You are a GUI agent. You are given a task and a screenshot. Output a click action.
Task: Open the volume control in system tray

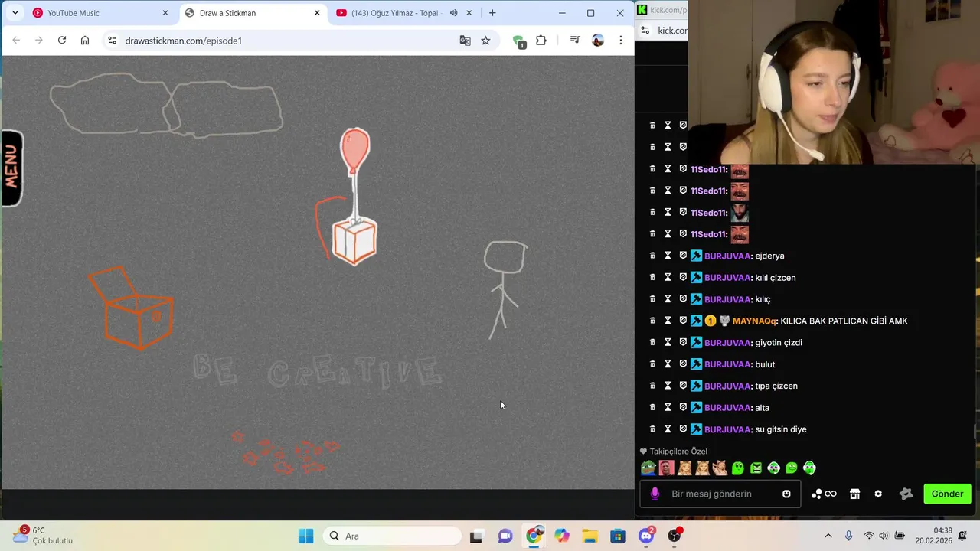point(884,536)
